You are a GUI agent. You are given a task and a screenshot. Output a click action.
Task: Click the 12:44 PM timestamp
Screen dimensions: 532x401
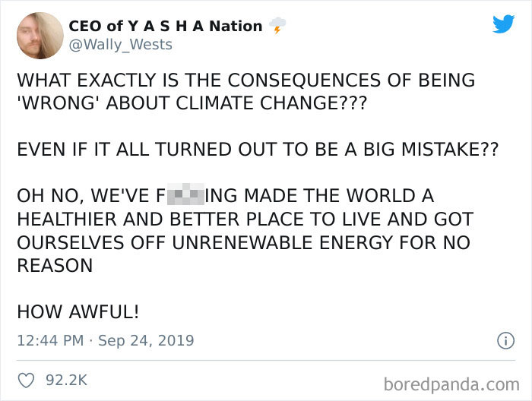click(x=49, y=341)
